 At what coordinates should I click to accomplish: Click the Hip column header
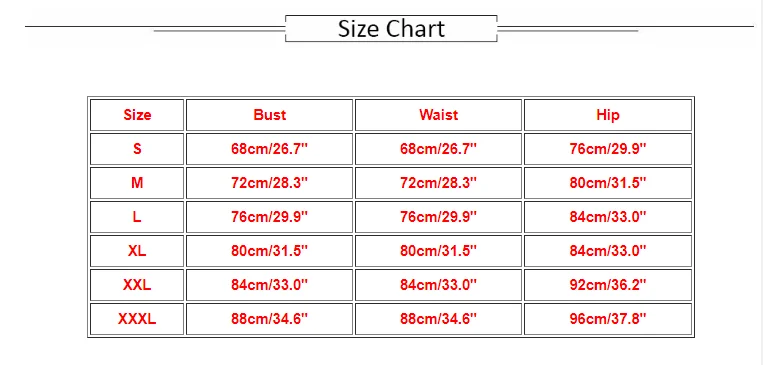(608, 115)
